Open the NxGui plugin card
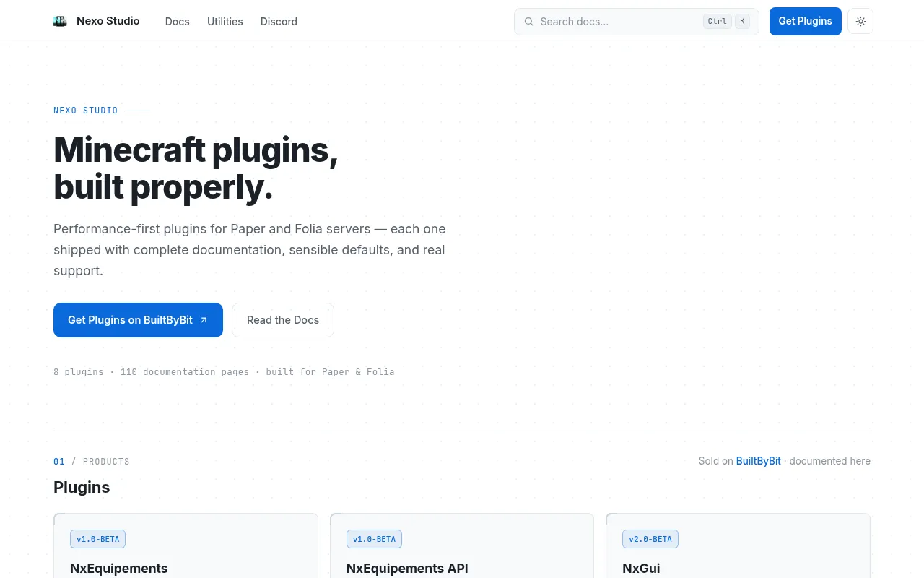Screen dimensions: 924x578 [738, 545]
